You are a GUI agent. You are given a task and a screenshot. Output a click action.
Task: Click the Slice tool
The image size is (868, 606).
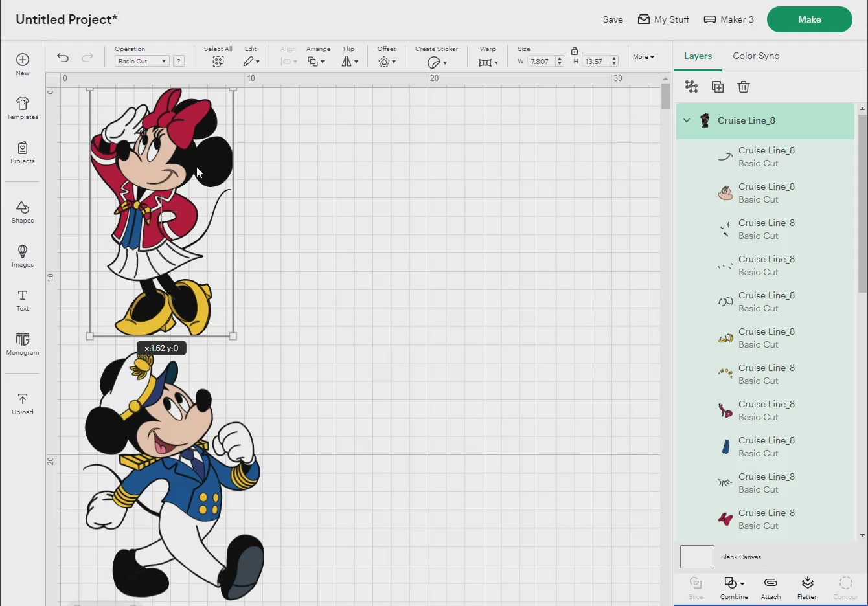click(x=696, y=588)
